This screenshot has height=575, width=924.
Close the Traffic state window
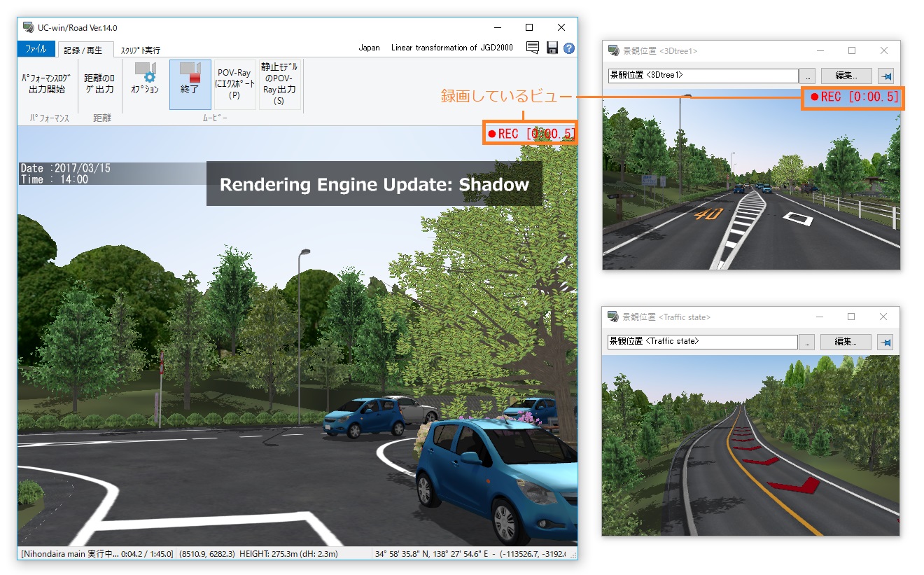pyautogui.click(x=883, y=317)
